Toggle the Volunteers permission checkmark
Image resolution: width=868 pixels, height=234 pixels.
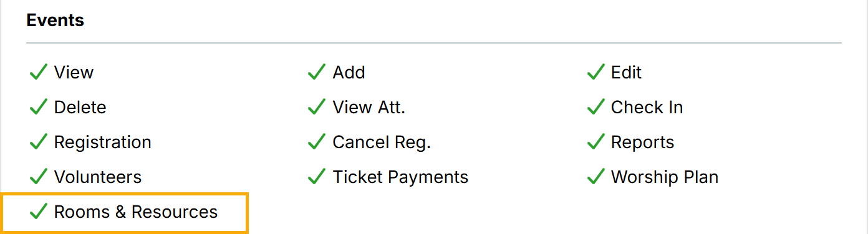[39, 177]
